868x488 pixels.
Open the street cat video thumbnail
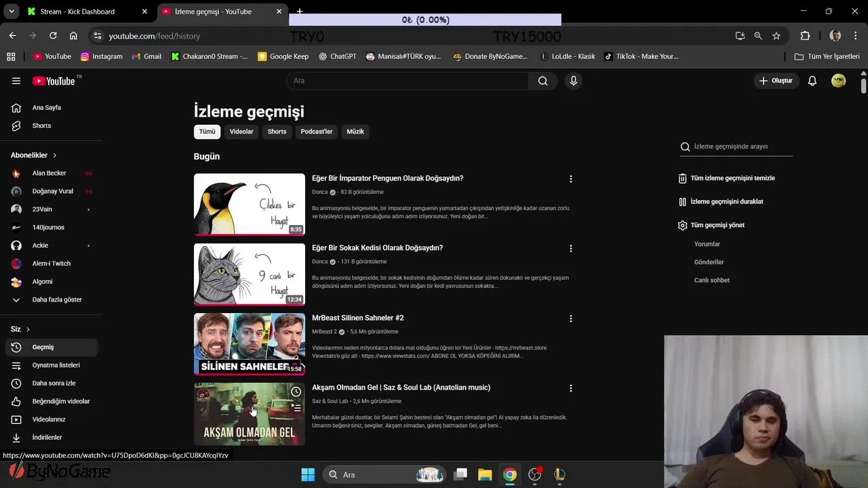(250, 274)
